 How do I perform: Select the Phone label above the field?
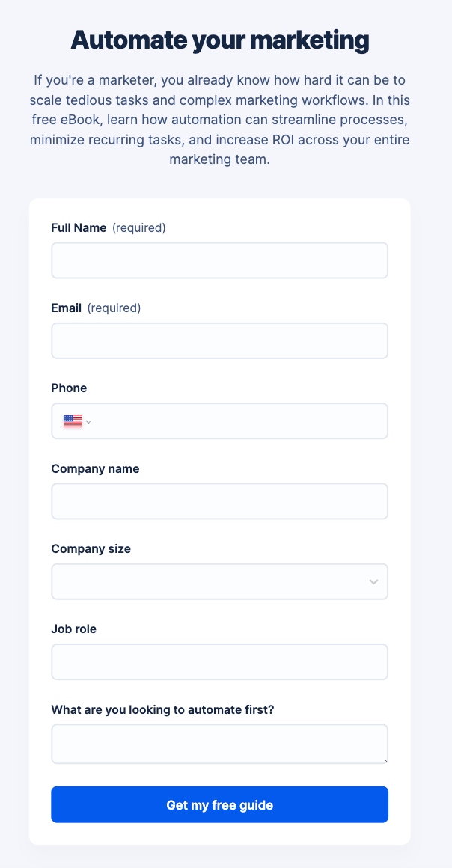click(x=69, y=388)
